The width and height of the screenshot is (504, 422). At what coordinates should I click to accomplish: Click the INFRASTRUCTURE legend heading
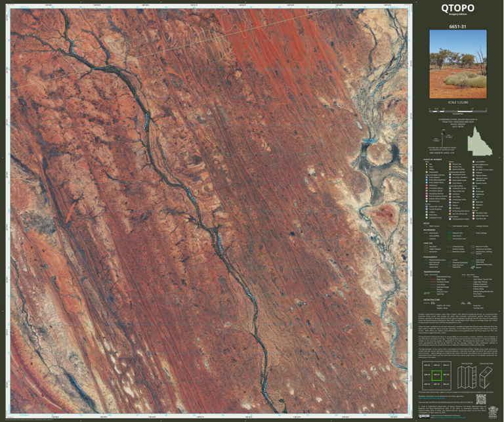[x=432, y=299]
